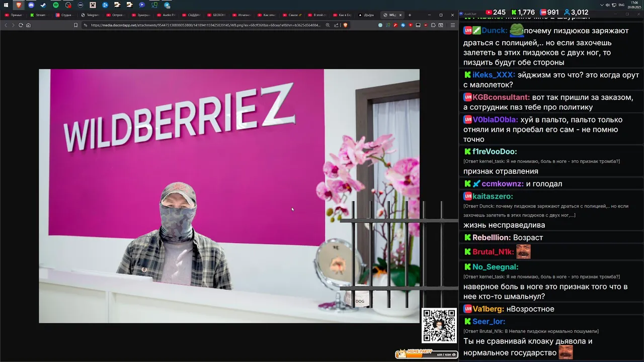Open Spotify from the taskbar
This screenshot has width=644, height=362.
coord(56,5)
